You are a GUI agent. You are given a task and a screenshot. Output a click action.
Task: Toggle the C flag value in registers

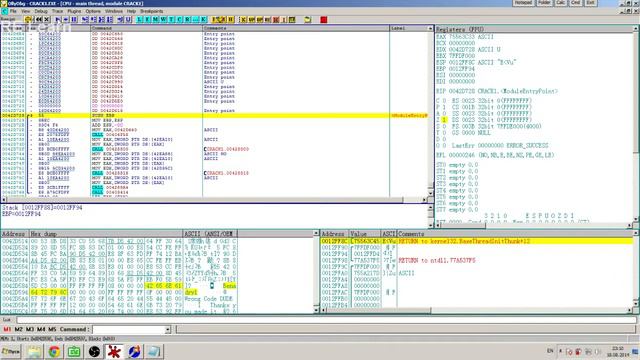pyautogui.click(x=444, y=100)
